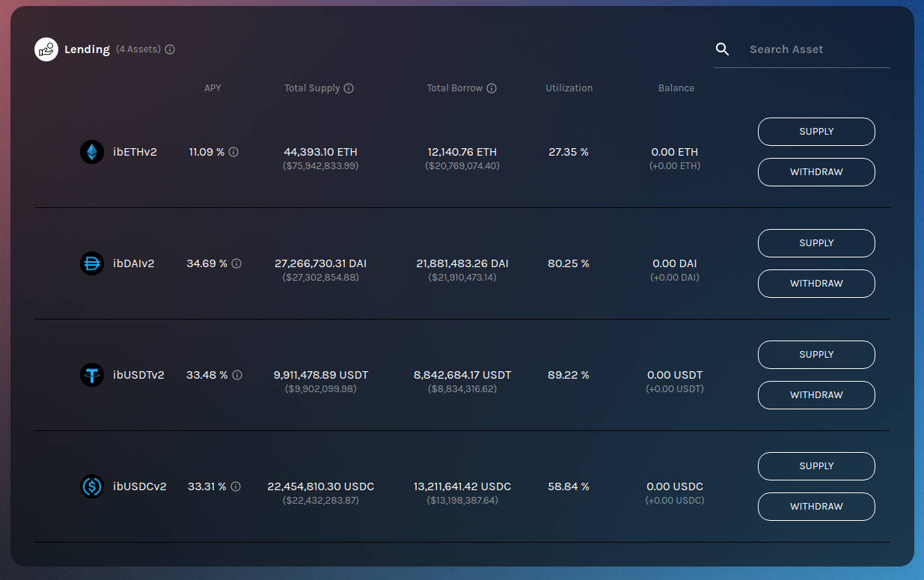Click the 0.00 USDT balance

pos(675,375)
